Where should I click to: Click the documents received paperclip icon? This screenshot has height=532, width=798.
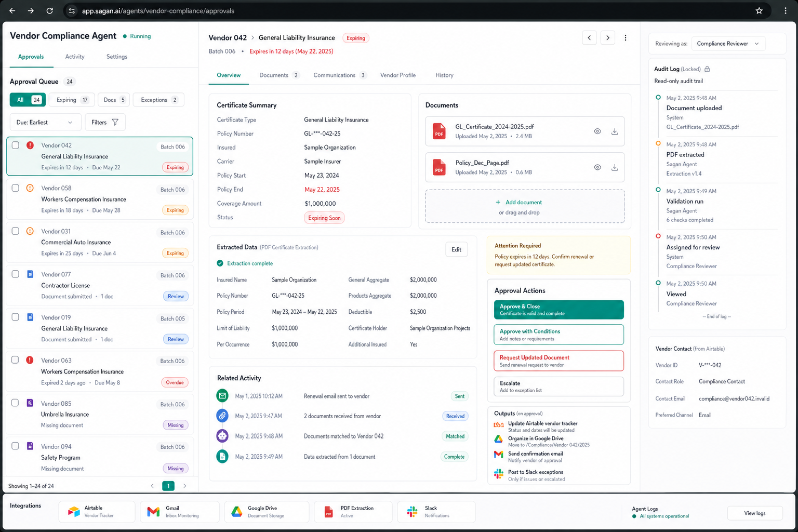[222, 416]
